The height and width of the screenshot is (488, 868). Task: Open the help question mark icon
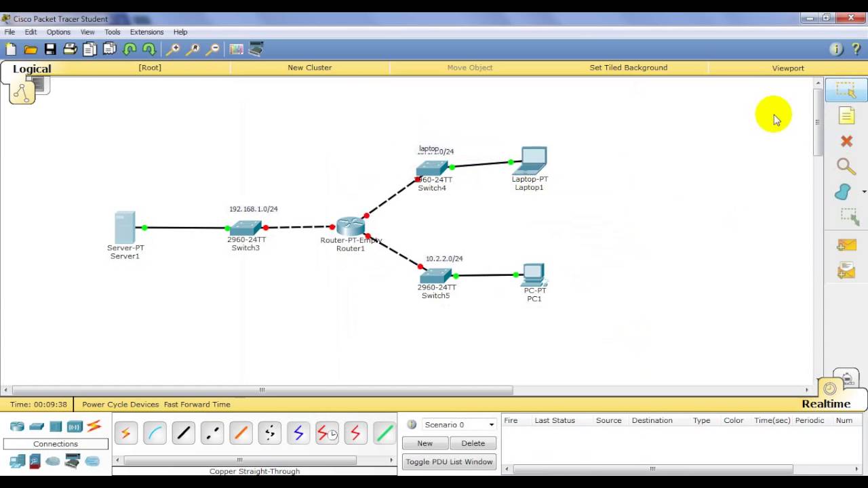coord(856,49)
